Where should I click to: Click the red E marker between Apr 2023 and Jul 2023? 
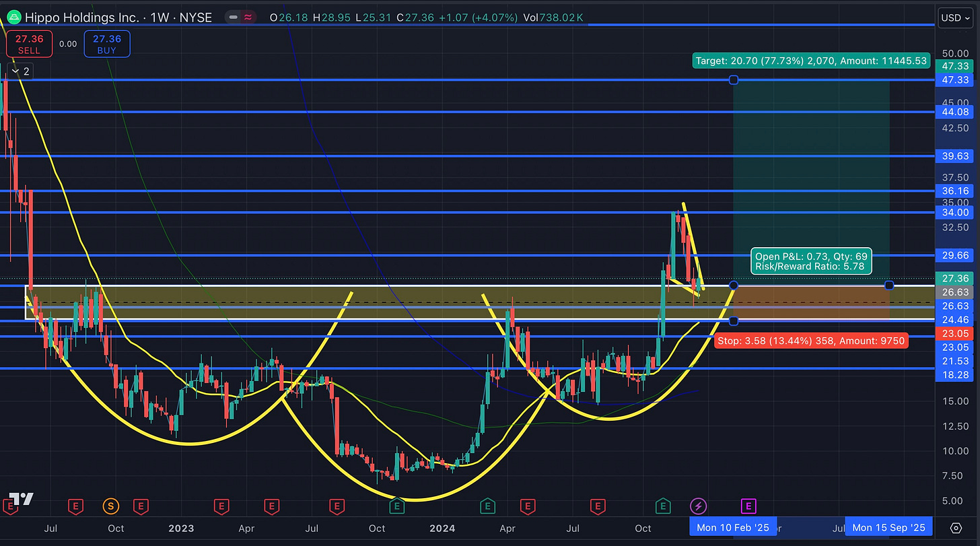click(x=271, y=505)
